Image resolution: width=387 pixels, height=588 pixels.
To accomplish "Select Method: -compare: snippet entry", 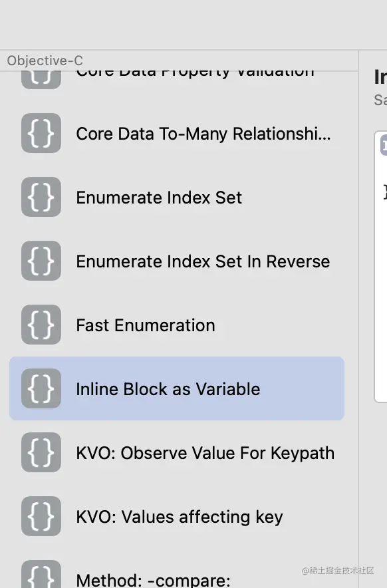I will pyautogui.click(x=153, y=580).
